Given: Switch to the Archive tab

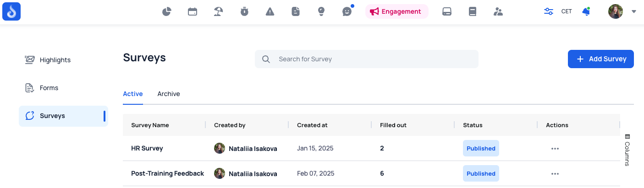Looking at the screenshot, I should (169, 94).
